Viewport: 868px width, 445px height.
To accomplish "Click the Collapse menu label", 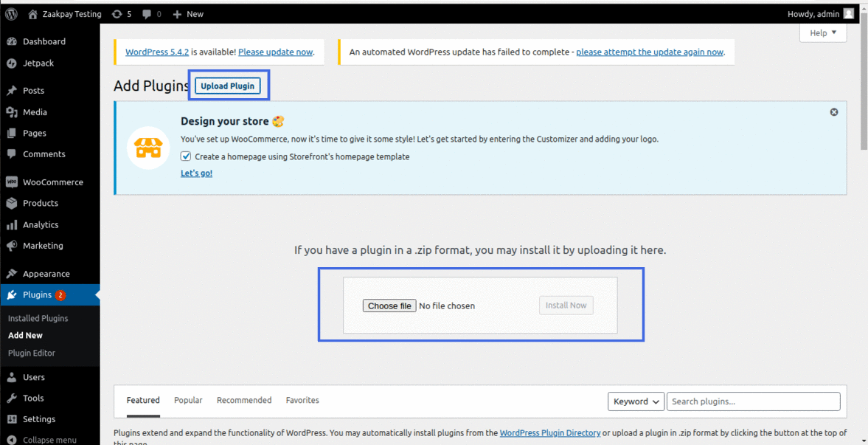I will coord(50,440).
